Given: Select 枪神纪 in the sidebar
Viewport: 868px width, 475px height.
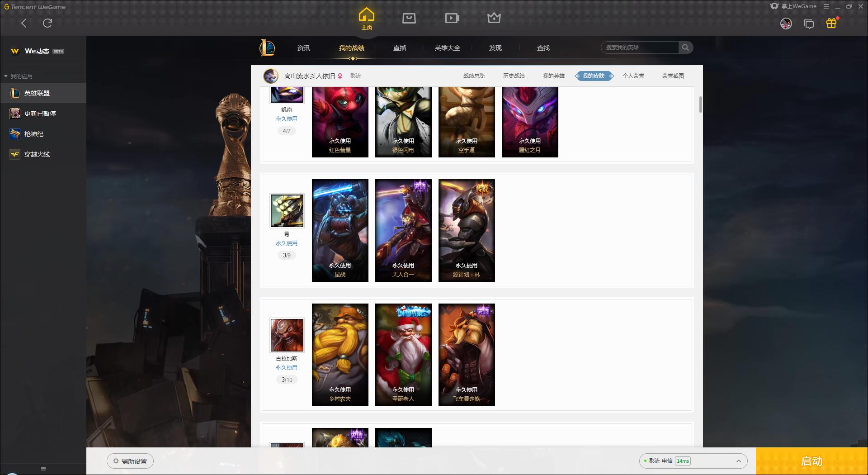Looking at the screenshot, I should coord(43,134).
